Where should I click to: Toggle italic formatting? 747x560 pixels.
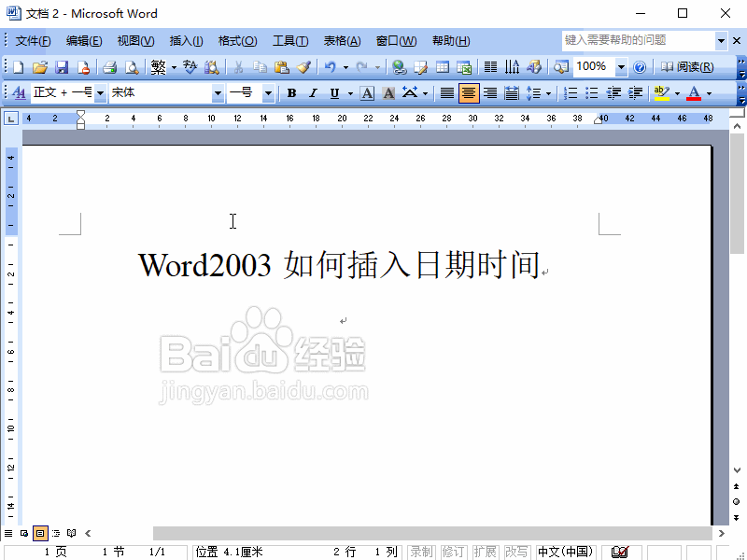point(311,92)
